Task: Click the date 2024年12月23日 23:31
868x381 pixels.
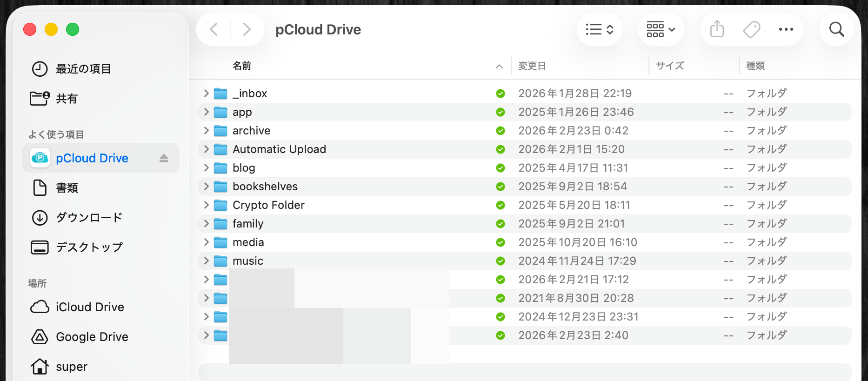Action: [578, 317]
